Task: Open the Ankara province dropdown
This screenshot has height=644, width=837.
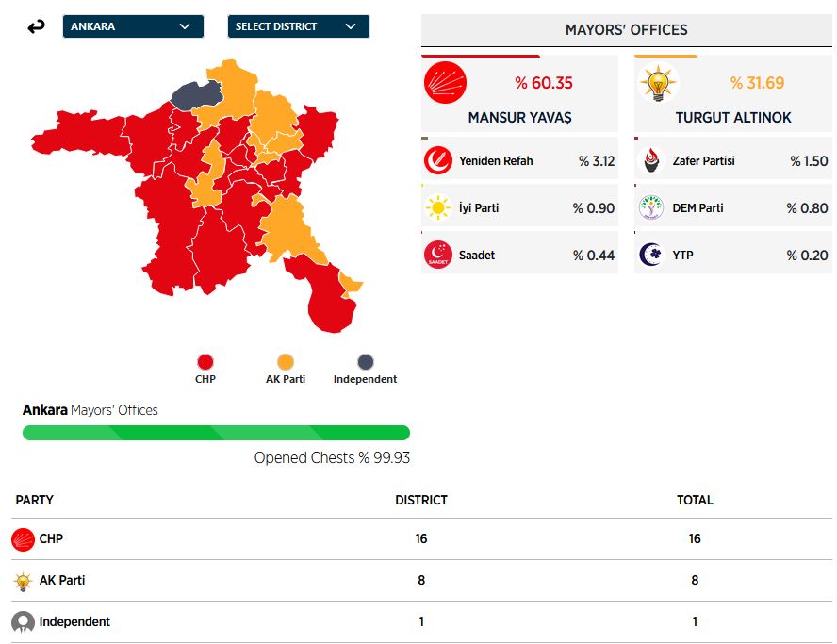Action: point(133,26)
